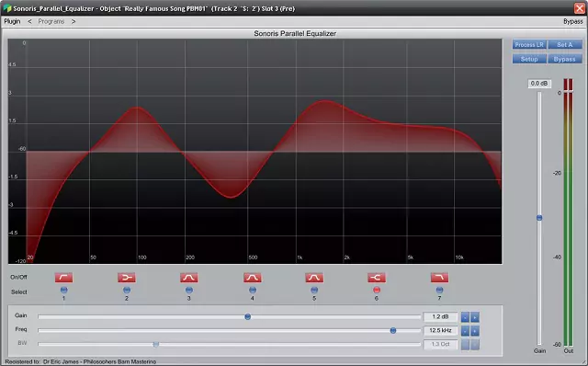The image size is (588, 366).
Task: Click the 1.3 Oct bandwidth value field
Action: pos(440,344)
